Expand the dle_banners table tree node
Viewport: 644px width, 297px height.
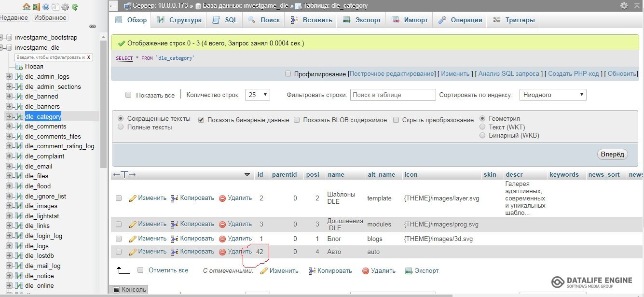click(9, 106)
